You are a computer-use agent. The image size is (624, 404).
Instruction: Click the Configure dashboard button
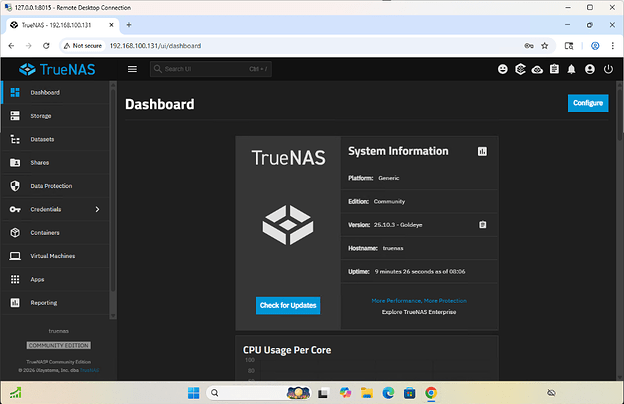(588, 103)
